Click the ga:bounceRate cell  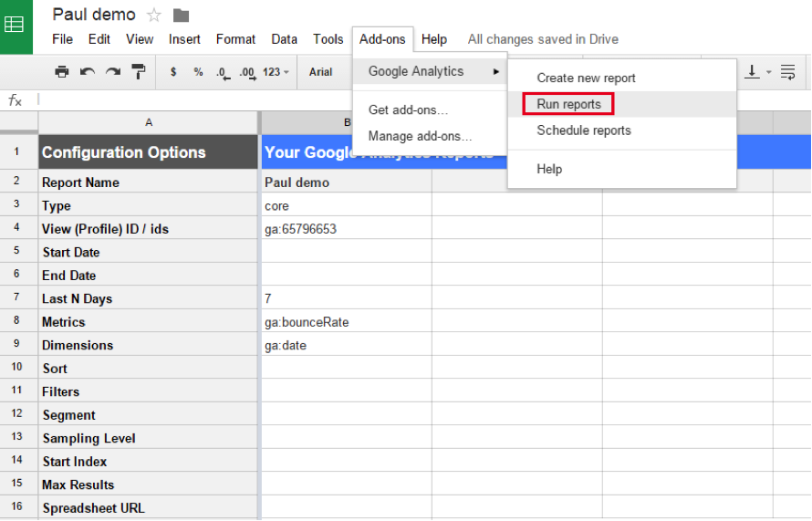click(x=347, y=322)
